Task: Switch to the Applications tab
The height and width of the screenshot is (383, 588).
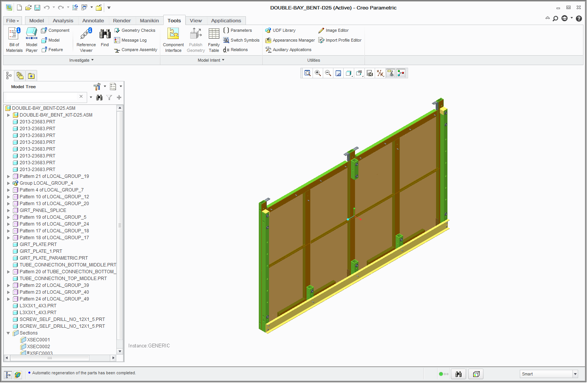Action: click(x=226, y=21)
